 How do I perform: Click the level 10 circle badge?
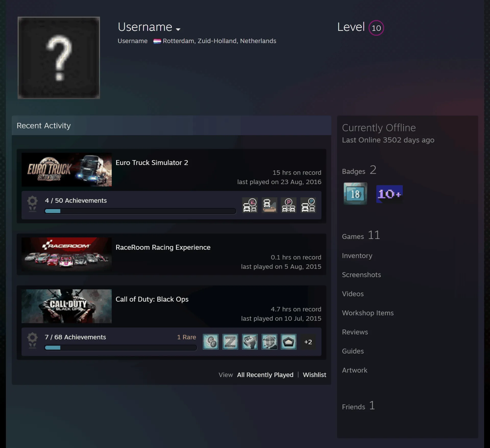376,28
